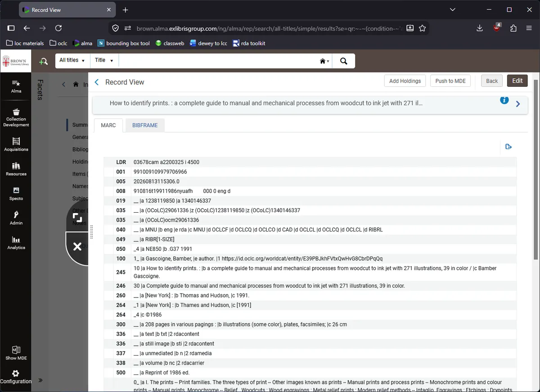
Task: Open the Analytics menu
Action: point(16,243)
